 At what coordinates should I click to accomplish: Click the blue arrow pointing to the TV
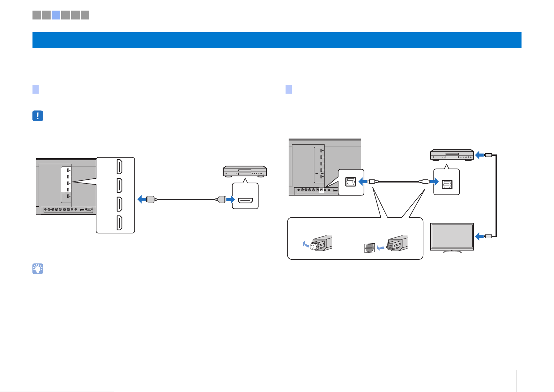pyautogui.click(x=480, y=236)
